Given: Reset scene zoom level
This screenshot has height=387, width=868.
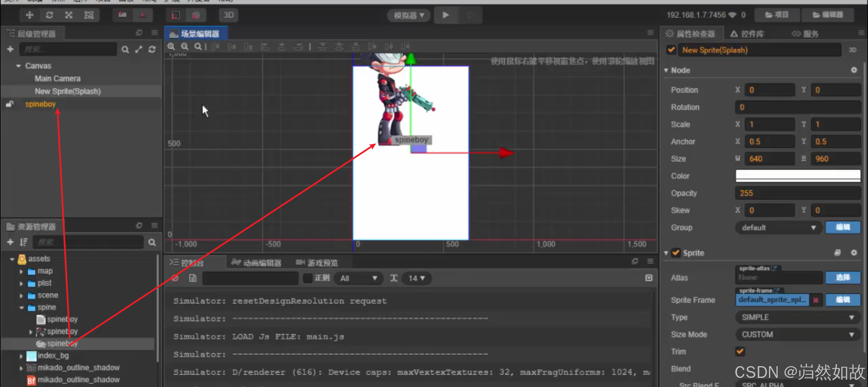Looking at the screenshot, I should tap(198, 46).
